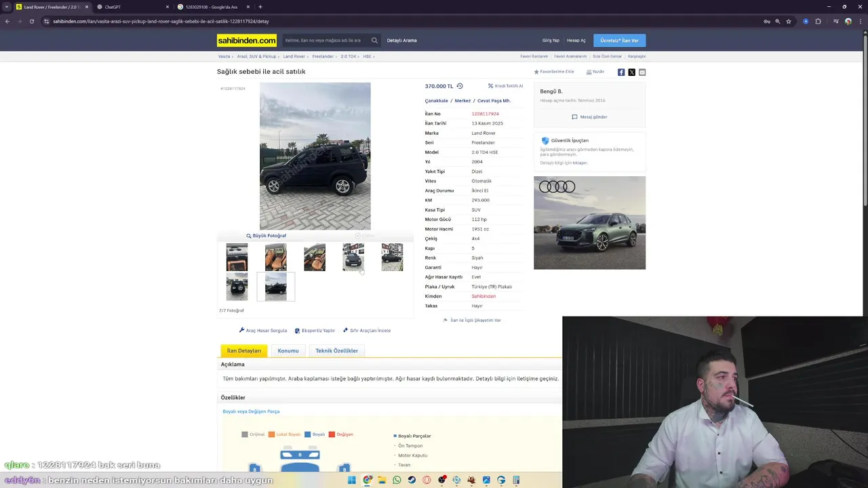868x488 pixels.
Task: Select first car photo thumbnail
Action: 237,258
